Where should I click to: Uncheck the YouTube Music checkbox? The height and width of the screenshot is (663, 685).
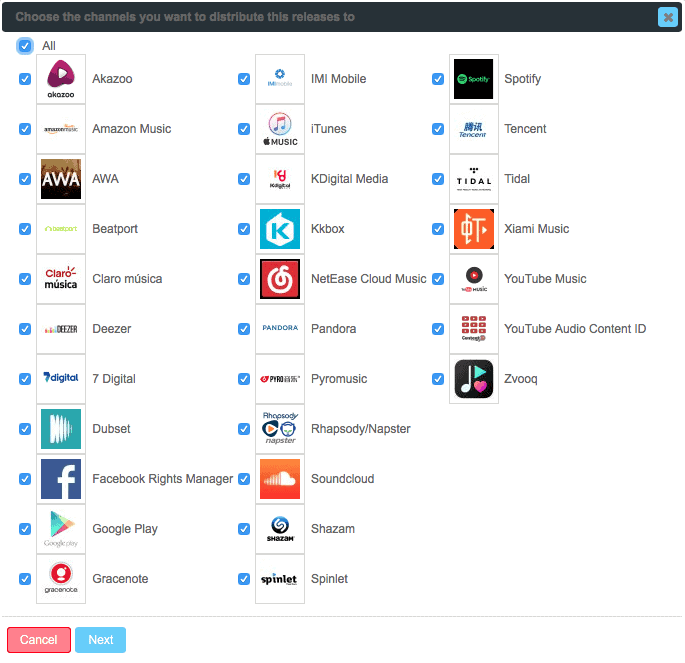(x=438, y=279)
